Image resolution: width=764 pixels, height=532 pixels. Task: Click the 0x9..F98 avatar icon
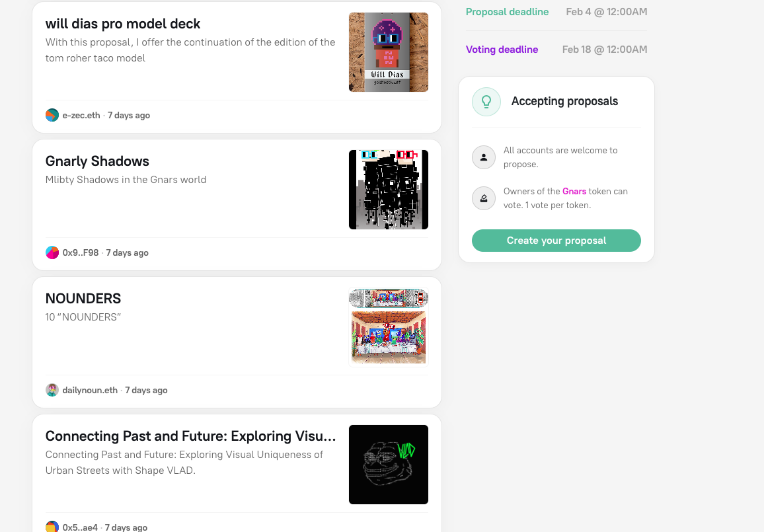(52, 252)
